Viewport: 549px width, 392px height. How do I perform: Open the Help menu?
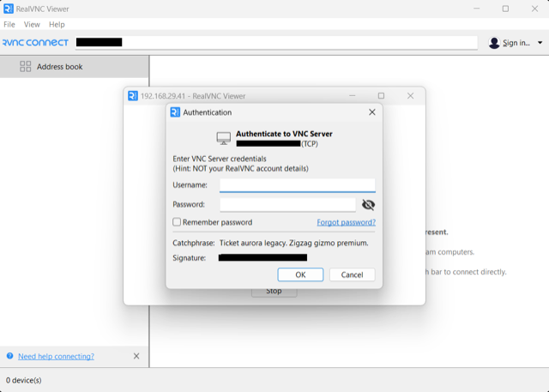click(x=57, y=25)
